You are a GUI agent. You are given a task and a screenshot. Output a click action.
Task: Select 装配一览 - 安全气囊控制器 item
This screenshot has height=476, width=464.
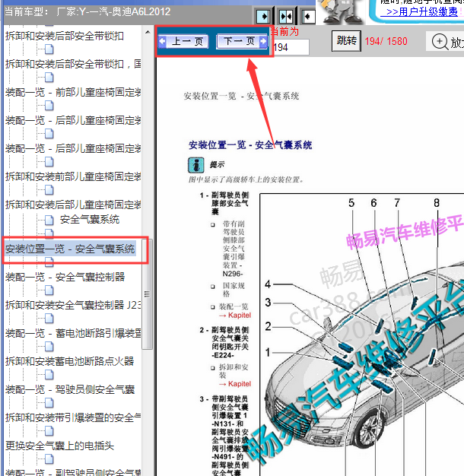65,277
